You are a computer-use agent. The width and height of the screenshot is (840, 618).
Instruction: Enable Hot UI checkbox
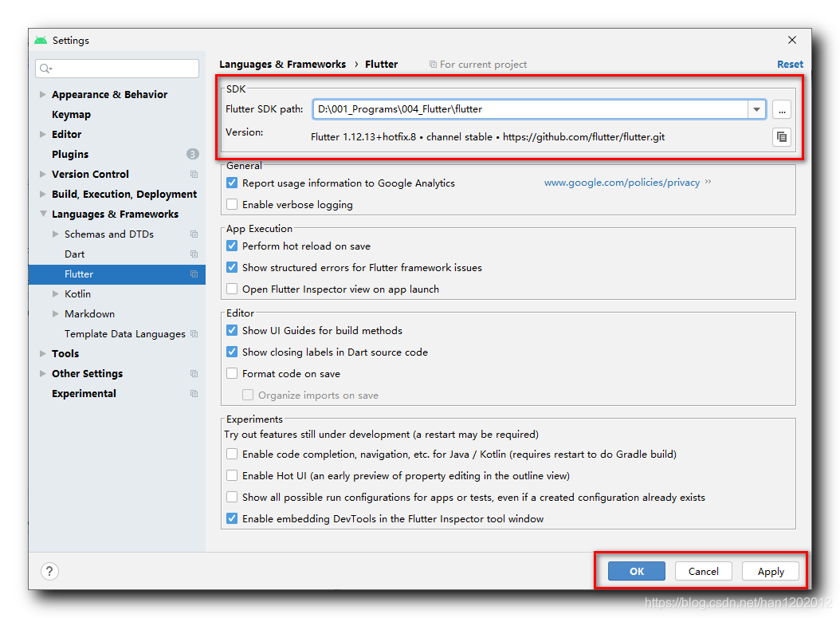pyautogui.click(x=232, y=475)
